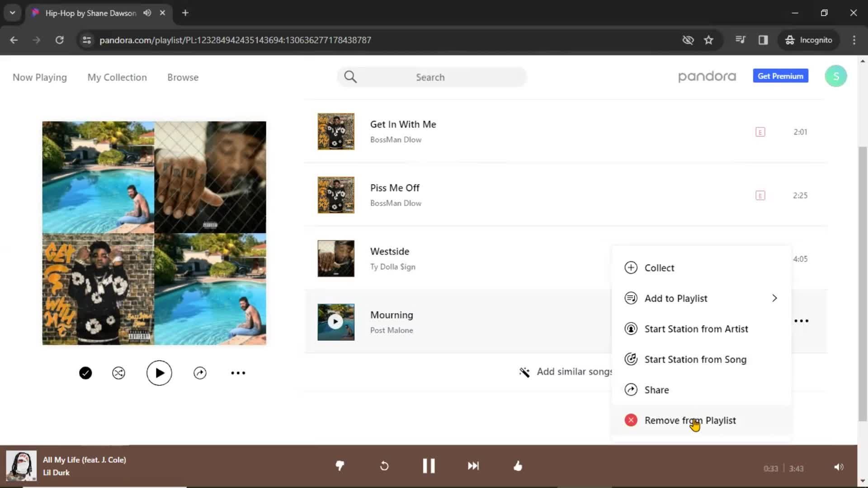Click the playlist cover collage
Image resolution: width=868 pixels, height=488 pixels.
[154, 233]
